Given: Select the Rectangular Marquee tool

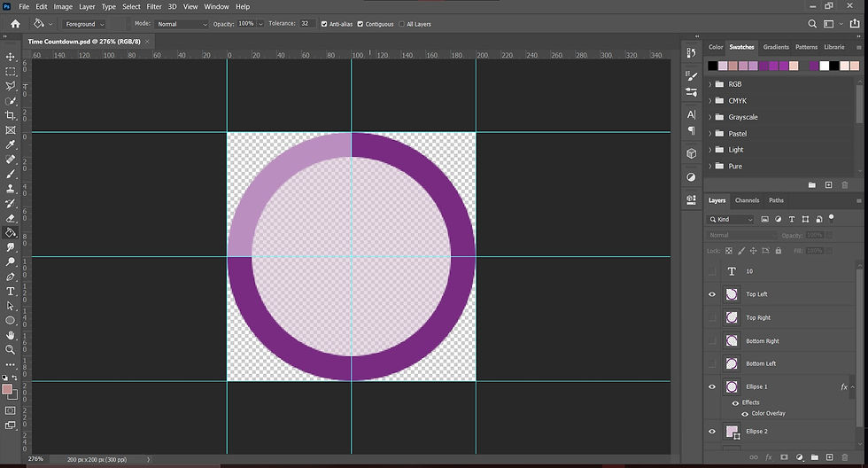Looking at the screenshot, I should click(x=11, y=72).
